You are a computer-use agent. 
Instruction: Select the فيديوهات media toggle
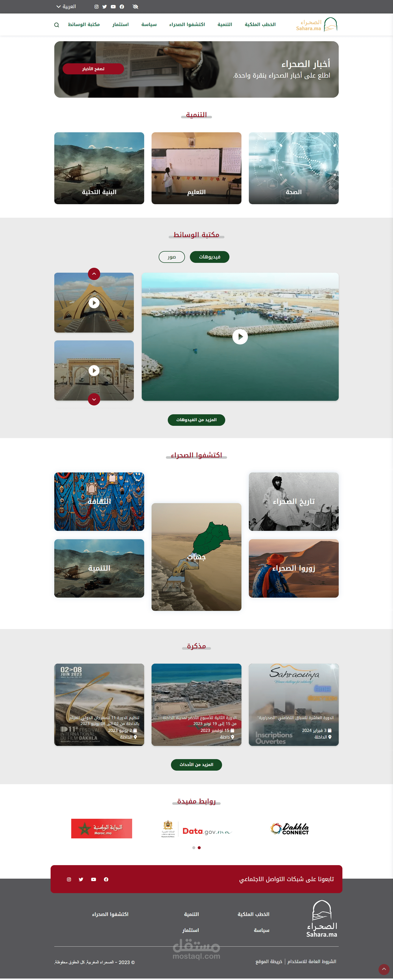tap(210, 257)
